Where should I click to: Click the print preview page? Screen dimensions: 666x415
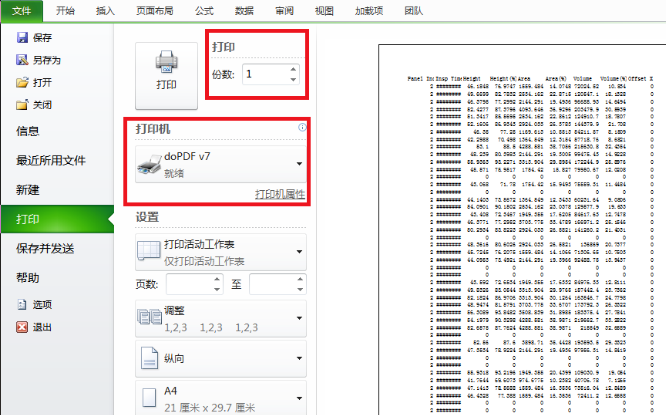tap(522, 229)
